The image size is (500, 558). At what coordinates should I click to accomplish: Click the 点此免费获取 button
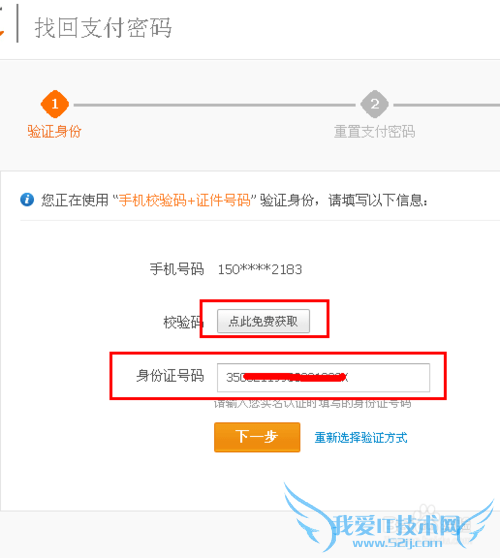pos(263,321)
